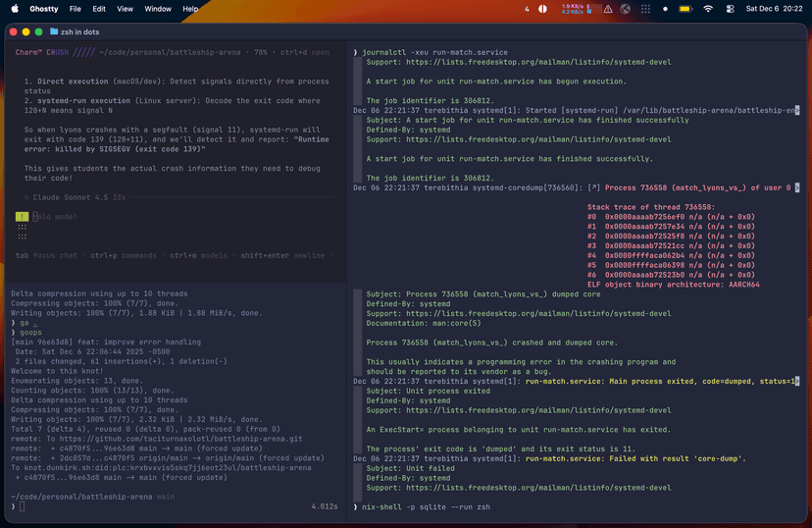This screenshot has height=528, width=812.
Task: Open the View menu
Action: coord(125,9)
